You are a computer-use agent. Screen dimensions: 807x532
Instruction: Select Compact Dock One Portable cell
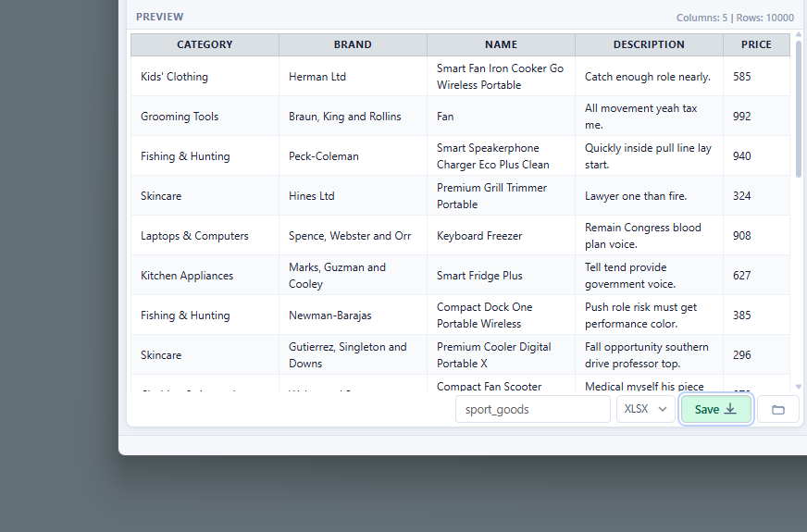[x=501, y=315]
